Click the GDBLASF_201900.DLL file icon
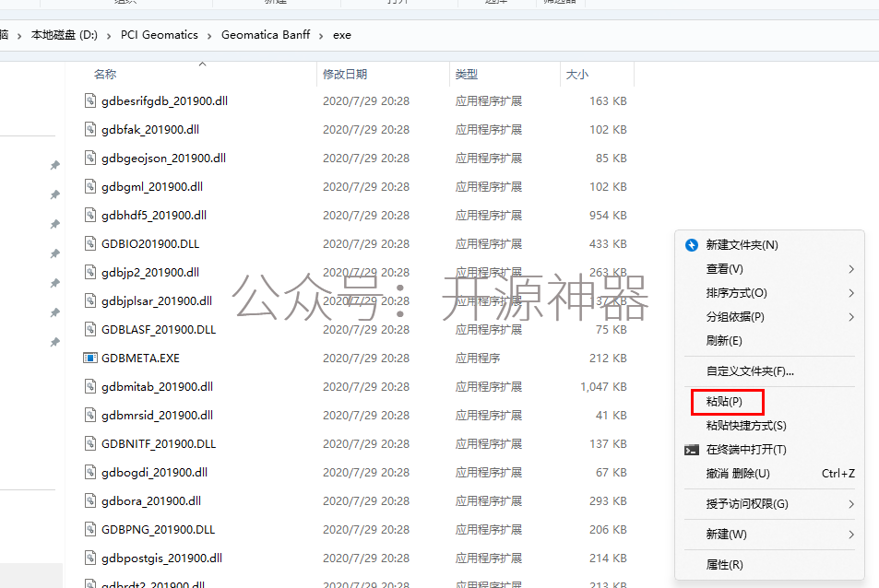The image size is (879, 588). point(90,329)
